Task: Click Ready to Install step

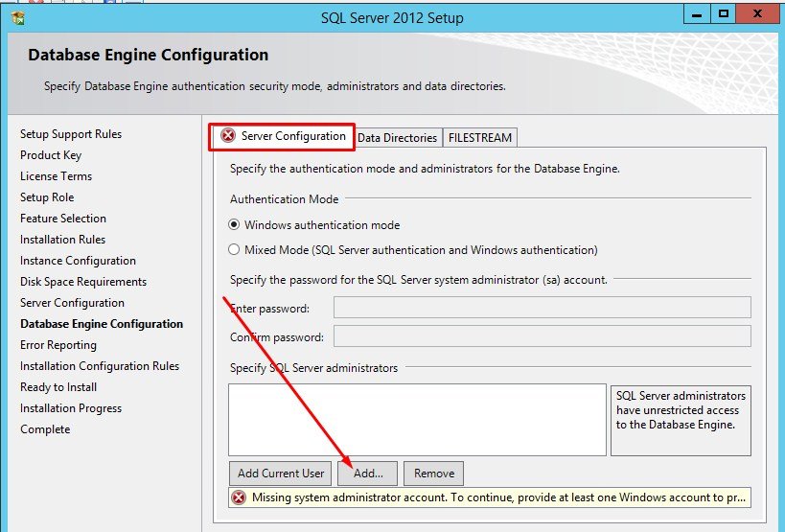Action: pos(58,387)
